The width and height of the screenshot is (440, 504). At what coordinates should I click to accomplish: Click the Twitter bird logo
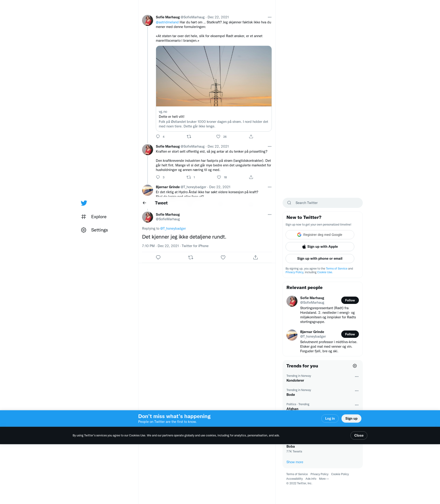point(84,203)
